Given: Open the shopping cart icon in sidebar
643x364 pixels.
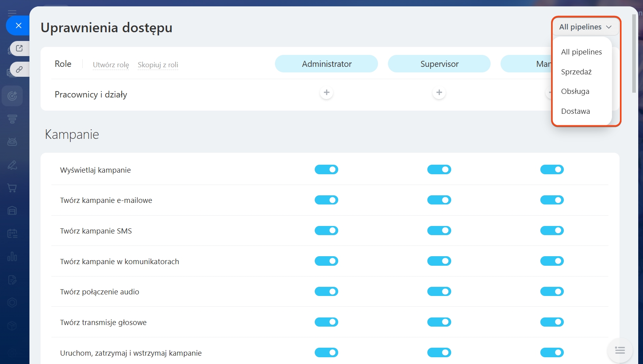Looking at the screenshot, I should tap(12, 188).
